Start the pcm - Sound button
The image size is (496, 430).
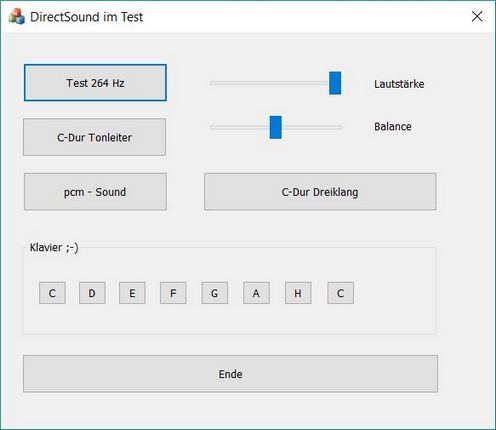(95, 192)
